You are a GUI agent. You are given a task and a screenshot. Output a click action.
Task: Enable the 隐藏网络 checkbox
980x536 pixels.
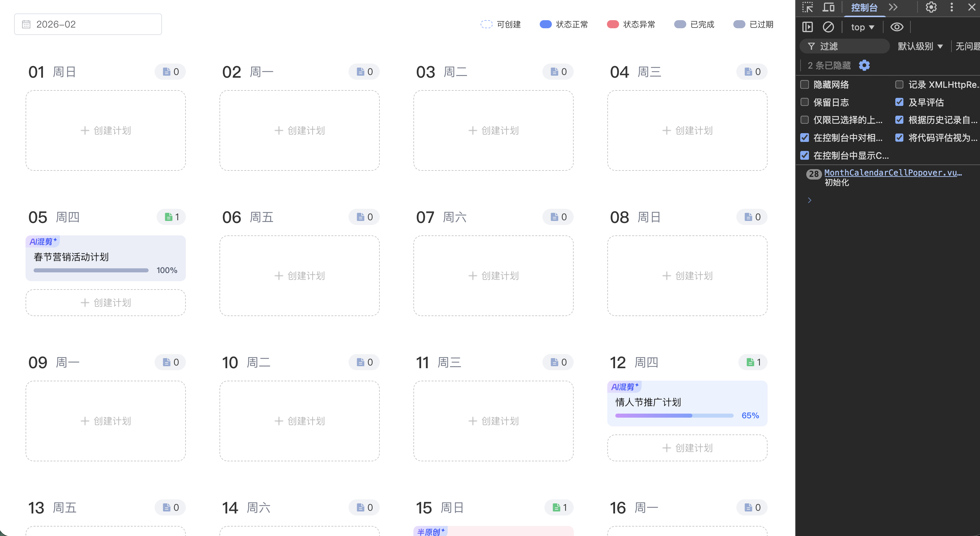coord(805,84)
